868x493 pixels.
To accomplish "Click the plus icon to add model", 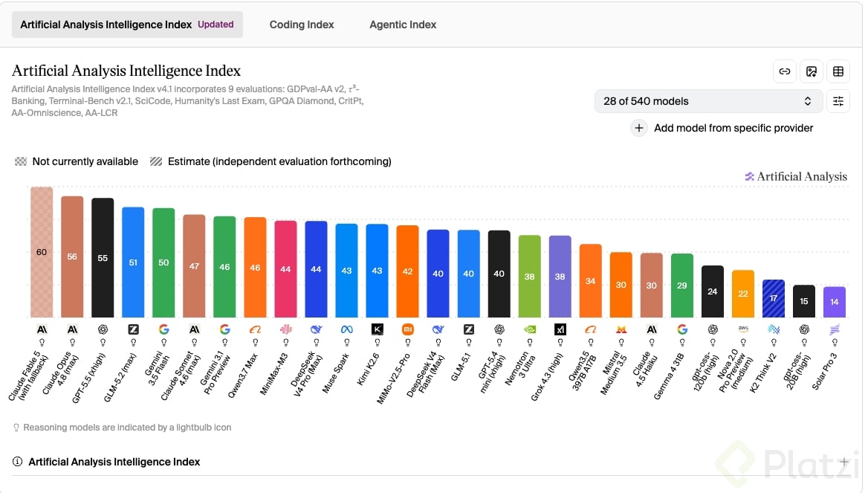I will coord(639,128).
